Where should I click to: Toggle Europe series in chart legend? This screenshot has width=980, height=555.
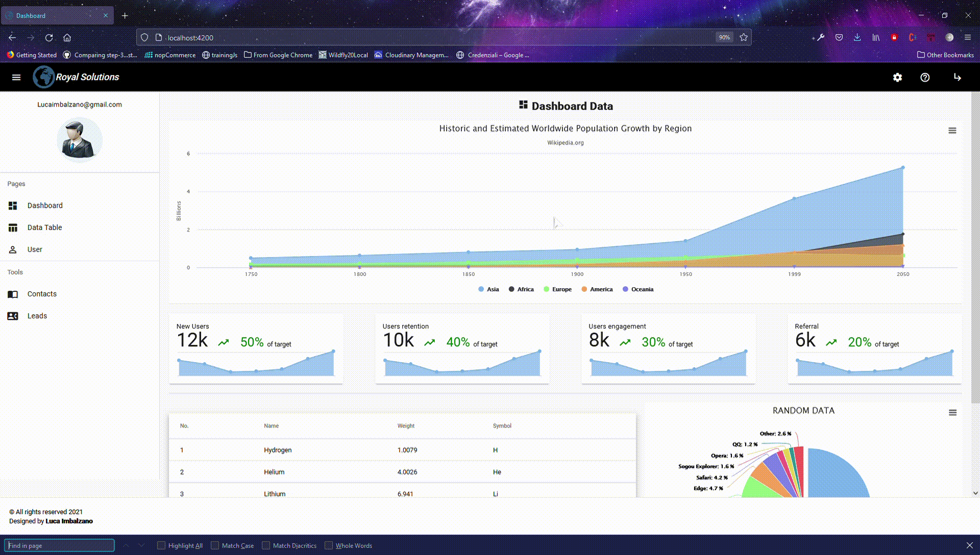pyautogui.click(x=557, y=289)
